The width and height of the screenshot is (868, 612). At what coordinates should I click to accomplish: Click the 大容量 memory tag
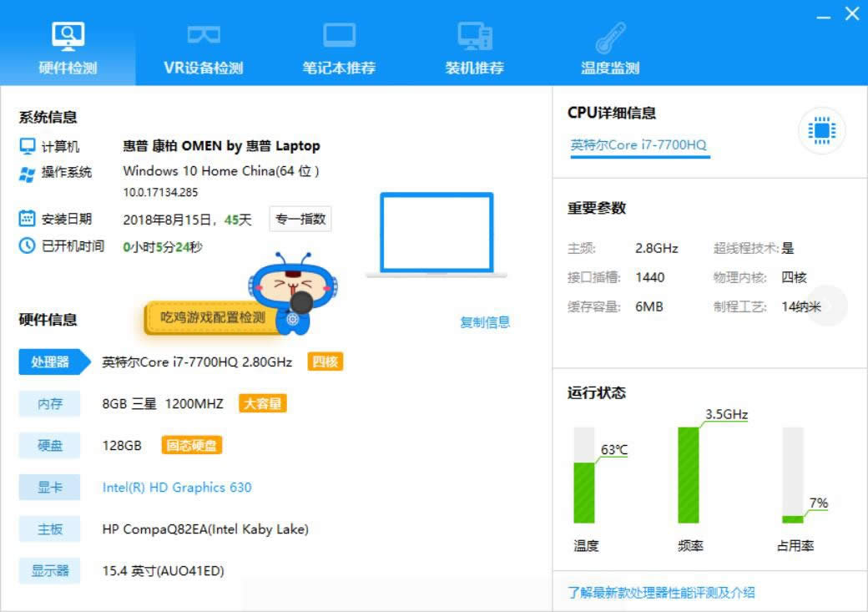[262, 404]
